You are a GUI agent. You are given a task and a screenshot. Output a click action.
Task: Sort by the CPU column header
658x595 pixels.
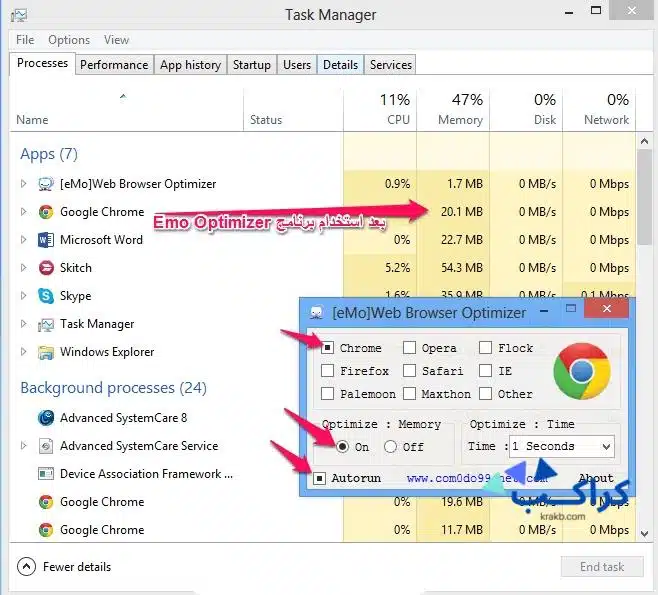[380, 110]
